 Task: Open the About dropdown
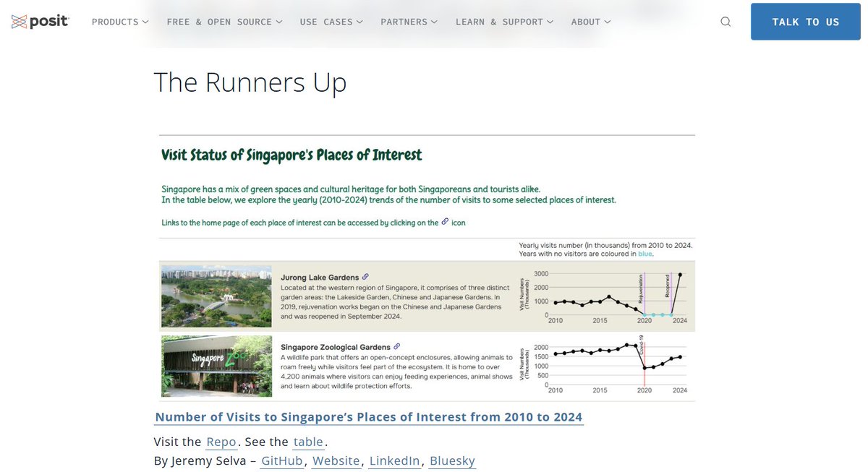coord(591,22)
